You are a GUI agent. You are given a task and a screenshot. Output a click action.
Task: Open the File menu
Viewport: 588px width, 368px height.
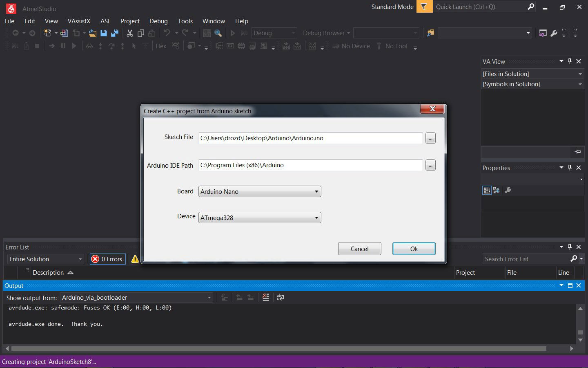tap(9, 21)
